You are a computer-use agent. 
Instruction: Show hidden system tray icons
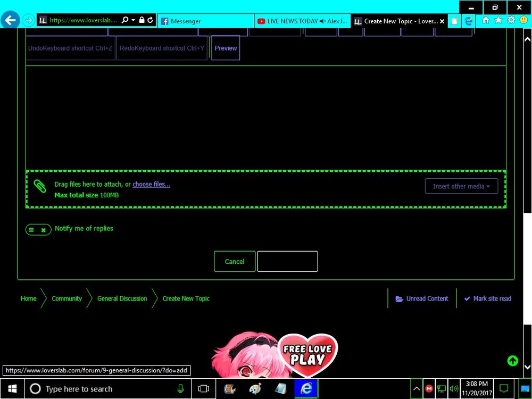[417, 389]
